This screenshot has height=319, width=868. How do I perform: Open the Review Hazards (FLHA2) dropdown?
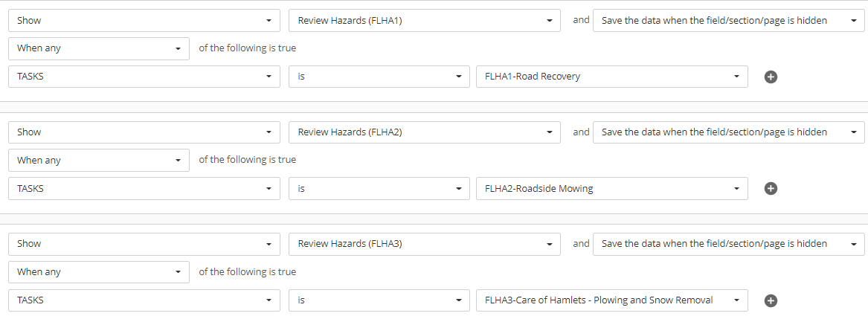[x=425, y=132]
